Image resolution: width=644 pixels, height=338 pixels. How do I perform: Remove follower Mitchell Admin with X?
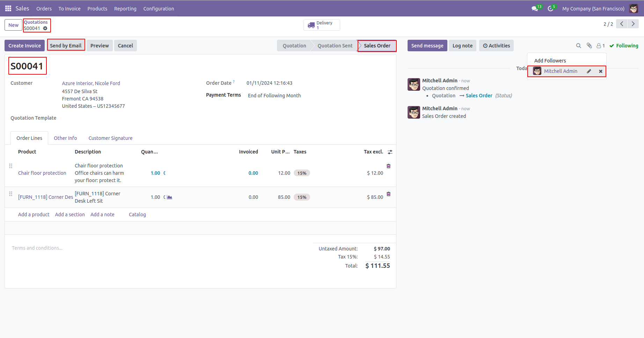601,71
